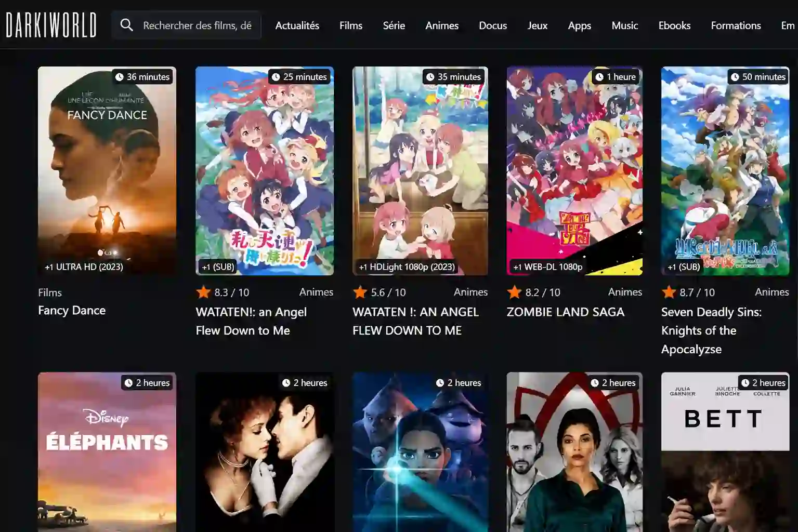This screenshot has width=798, height=532.
Task: Click the '+1 HDLight 1080p (2023)' badge
Action: (407, 267)
